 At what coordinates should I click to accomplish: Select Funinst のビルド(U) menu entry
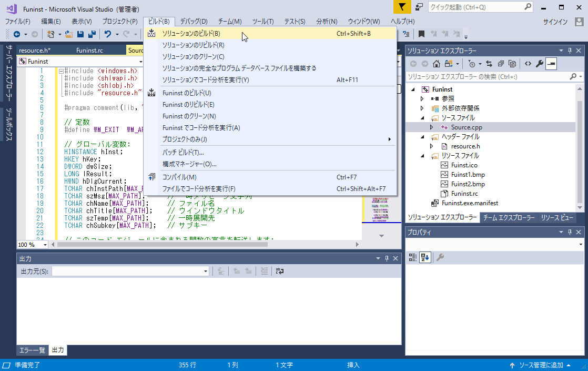(270, 93)
